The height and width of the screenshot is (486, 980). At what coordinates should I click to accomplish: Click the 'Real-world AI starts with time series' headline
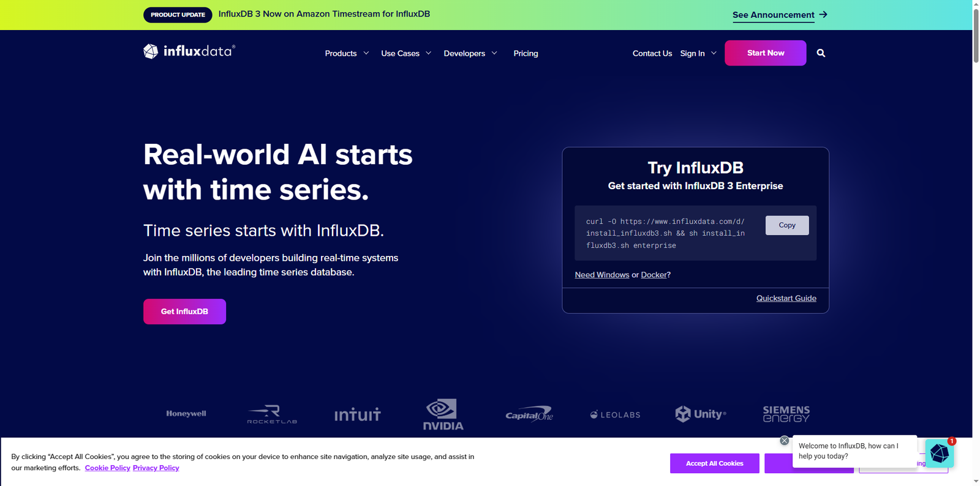click(278, 172)
